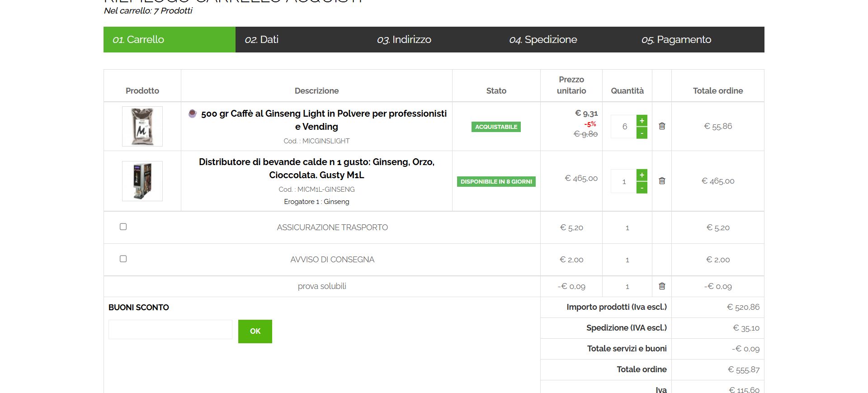Delete the 'prova solubili' voucher row
Screen dimensions: 868x393
(662, 286)
